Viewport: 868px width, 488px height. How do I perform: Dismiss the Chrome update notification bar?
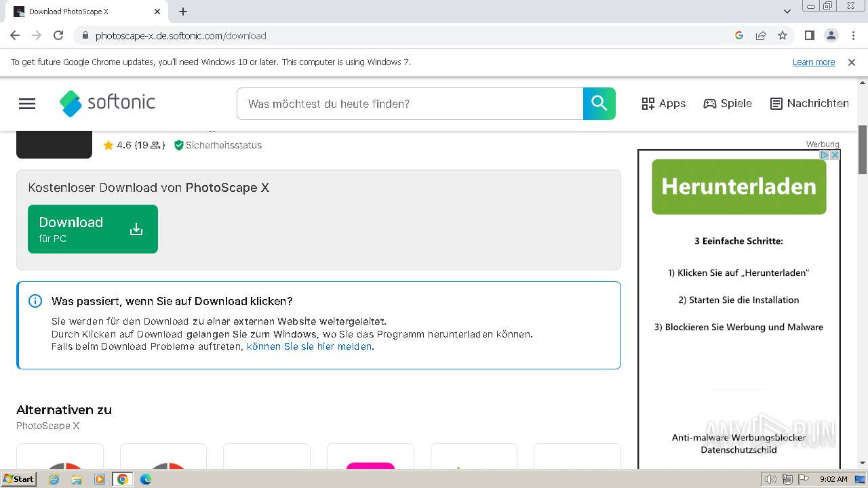pyautogui.click(x=852, y=62)
